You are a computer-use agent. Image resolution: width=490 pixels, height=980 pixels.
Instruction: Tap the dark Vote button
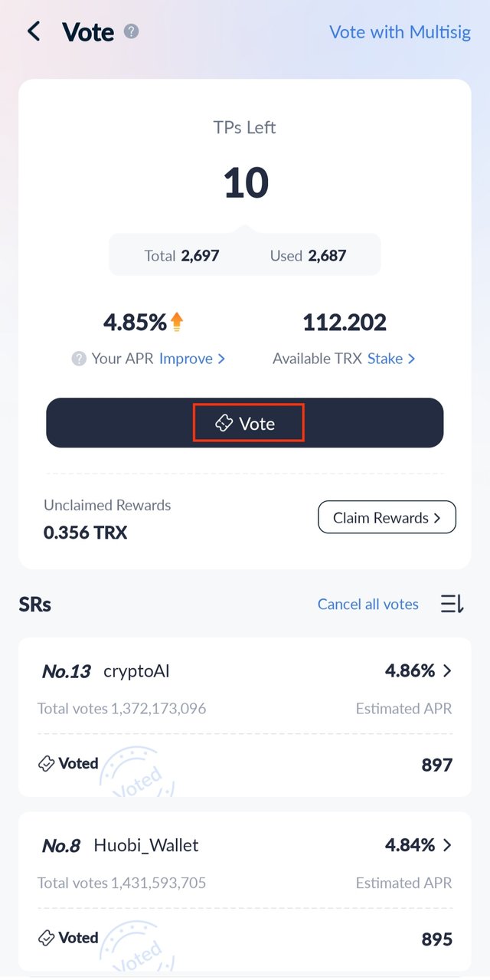245,423
